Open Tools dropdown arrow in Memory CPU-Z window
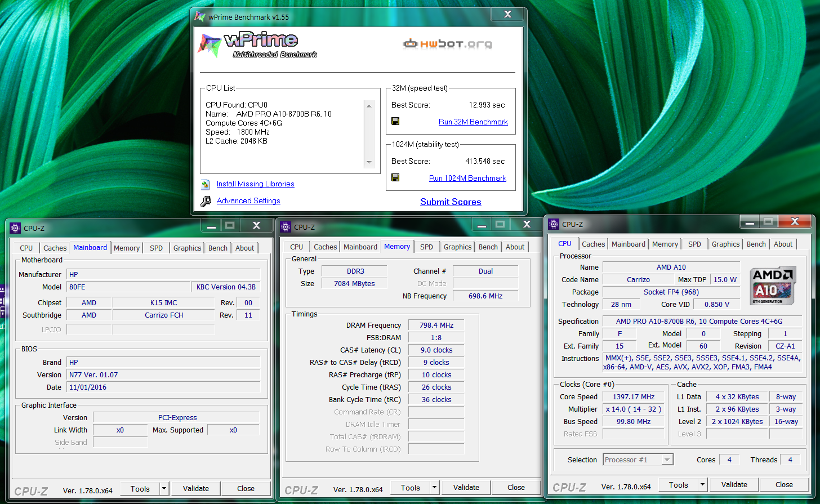The width and height of the screenshot is (820, 504). pyautogui.click(x=434, y=488)
